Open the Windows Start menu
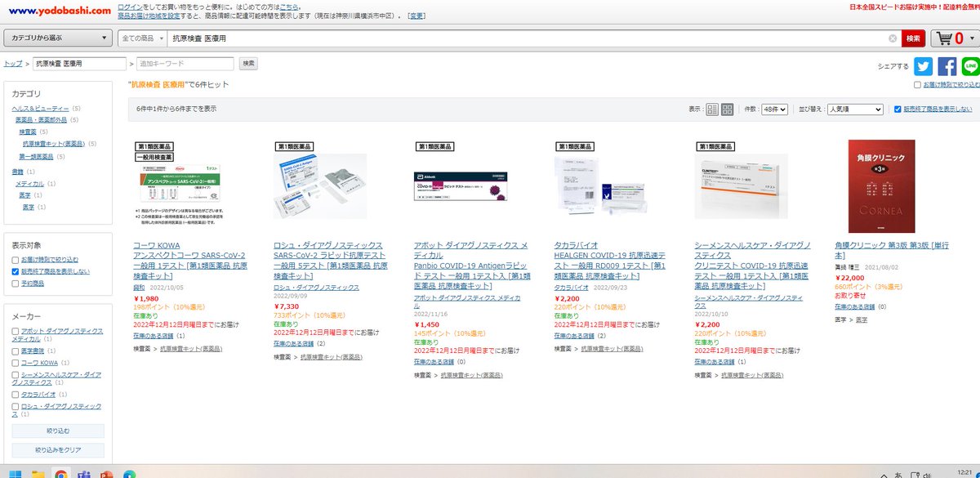This screenshot has width=980, height=478. click(x=15, y=473)
